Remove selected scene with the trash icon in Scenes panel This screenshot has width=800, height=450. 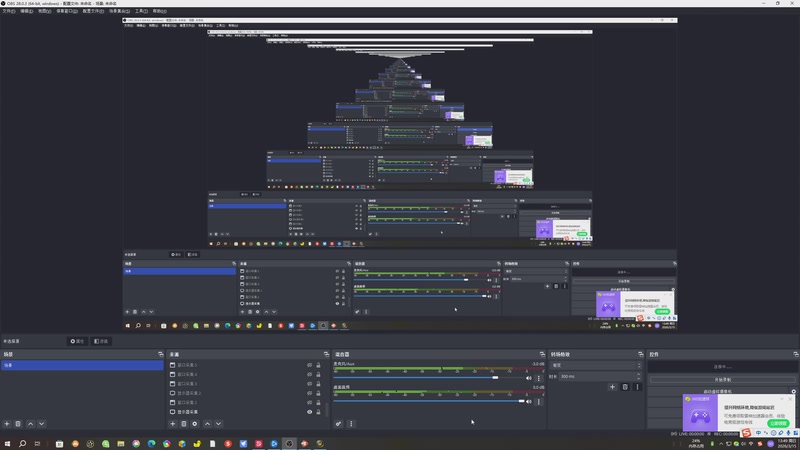18,423
